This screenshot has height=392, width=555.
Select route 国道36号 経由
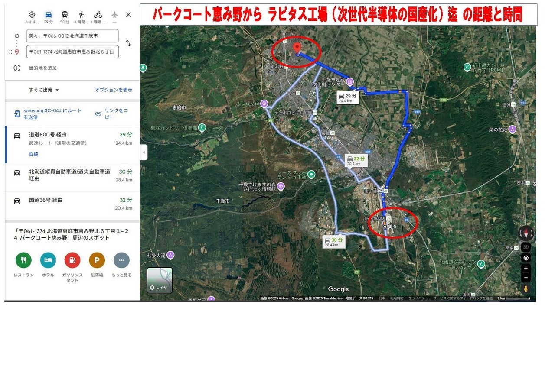(x=72, y=204)
